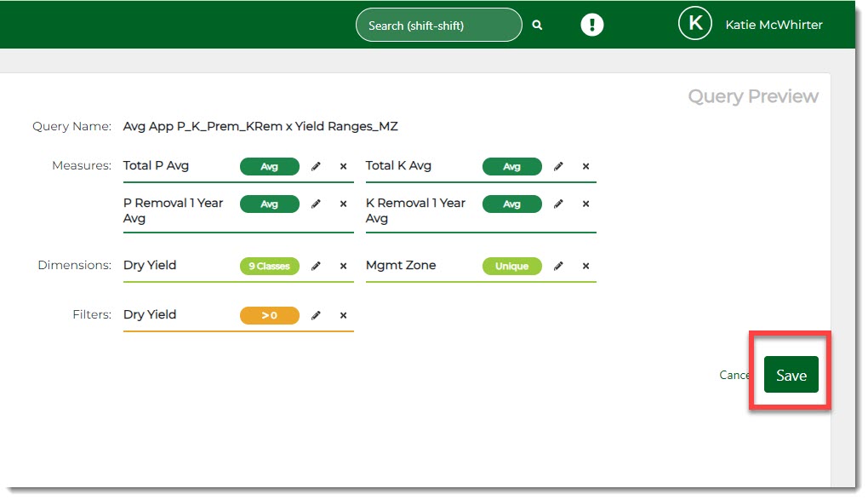Click pencil icon for Total K Avg
This screenshot has width=868, height=500.
pos(558,167)
